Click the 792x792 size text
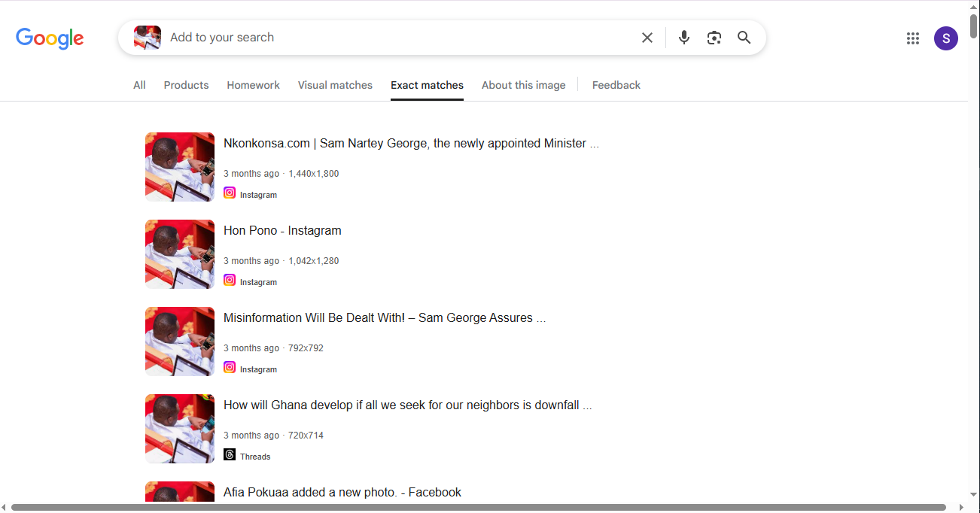 [306, 348]
